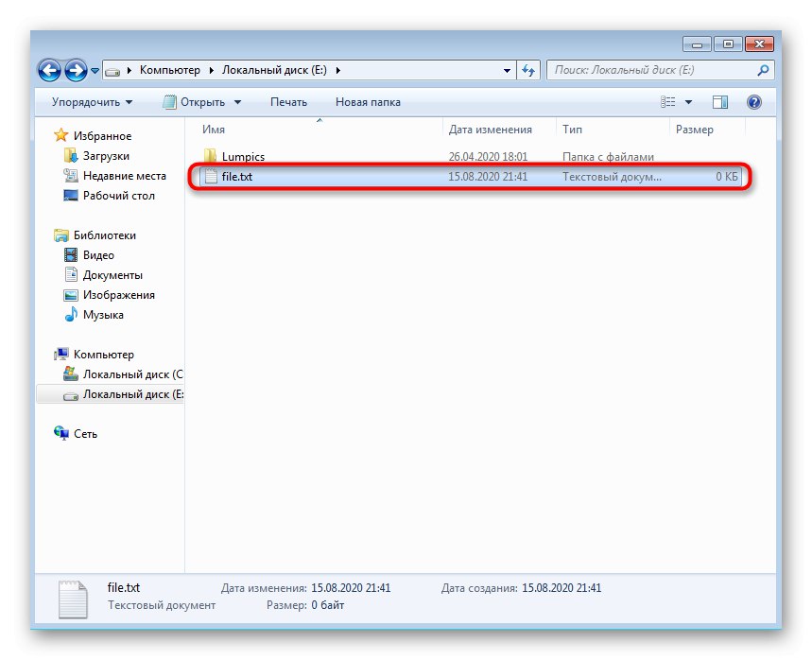812x660 pixels.
Task: Open the Музыка library
Action: (103, 315)
